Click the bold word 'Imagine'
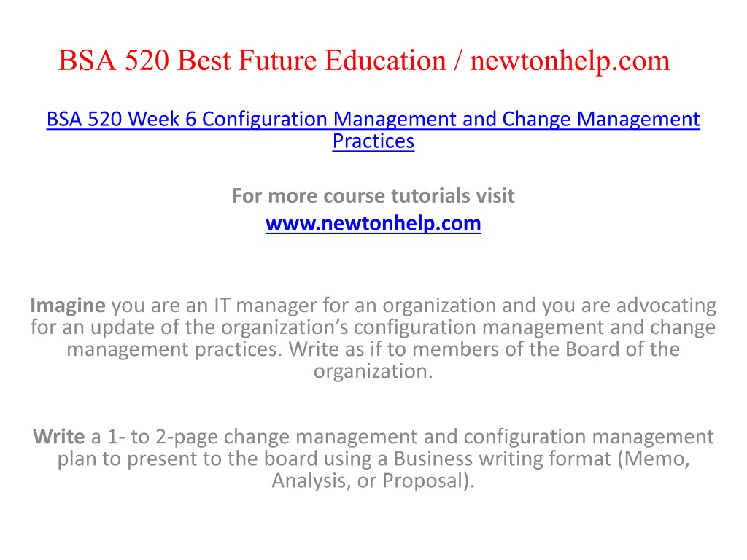The image size is (747, 560). pyautogui.click(x=68, y=306)
